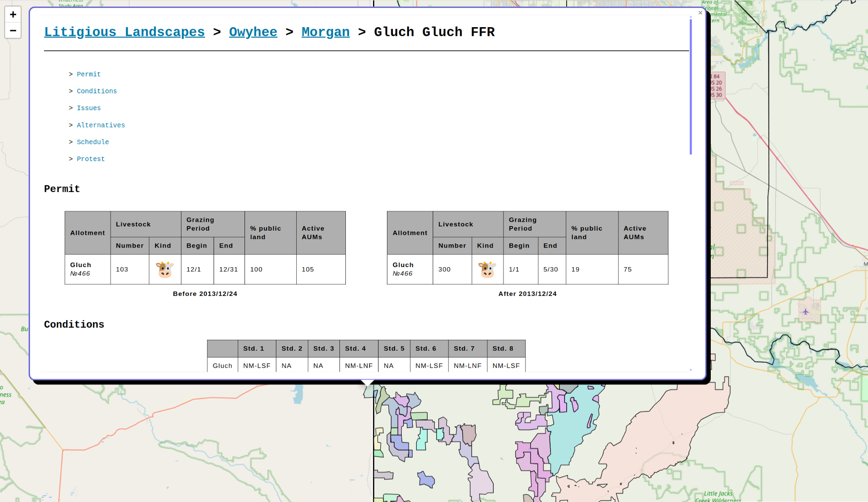Screen dimensions: 868x502
Task: Click the popup vertical scrollbar thumb
Action: click(690, 85)
